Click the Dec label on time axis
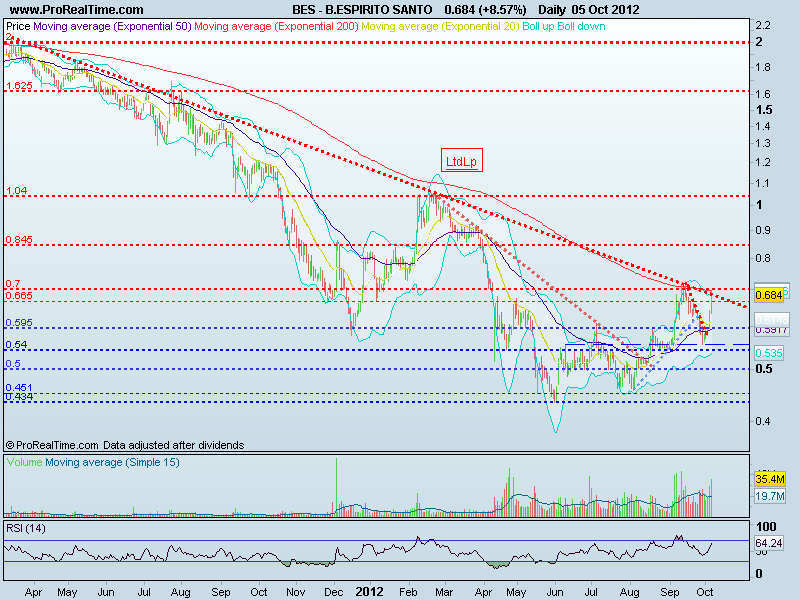The width and height of the screenshot is (800, 600). (334, 592)
